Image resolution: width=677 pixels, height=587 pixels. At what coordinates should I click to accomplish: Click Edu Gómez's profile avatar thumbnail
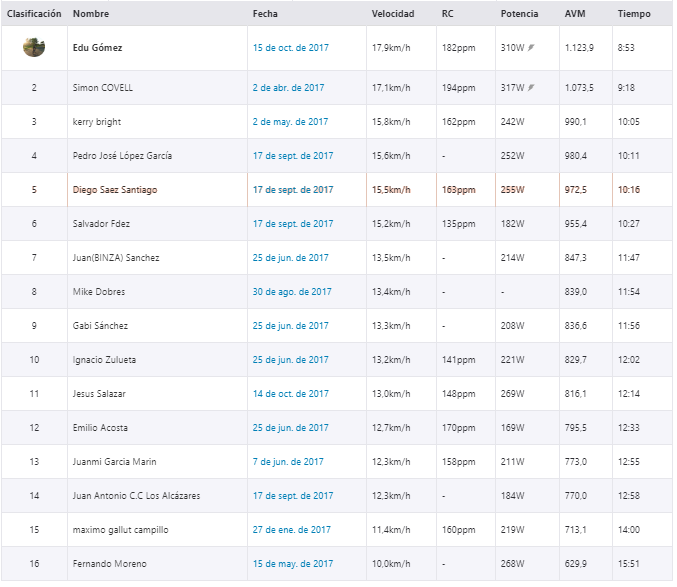coord(34,47)
